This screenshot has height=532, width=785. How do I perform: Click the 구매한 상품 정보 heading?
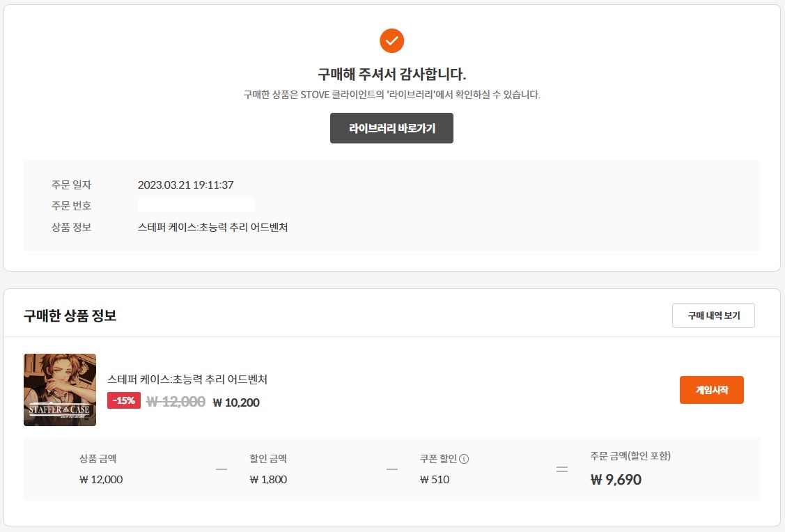[70, 315]
